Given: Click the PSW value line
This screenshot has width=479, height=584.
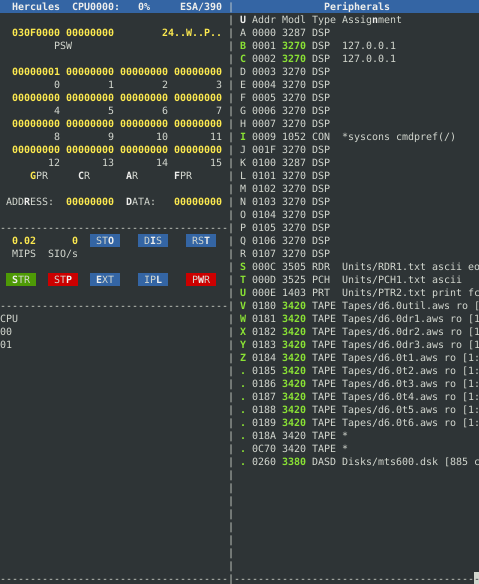Looking at the screenshot, I should point(117,33).
